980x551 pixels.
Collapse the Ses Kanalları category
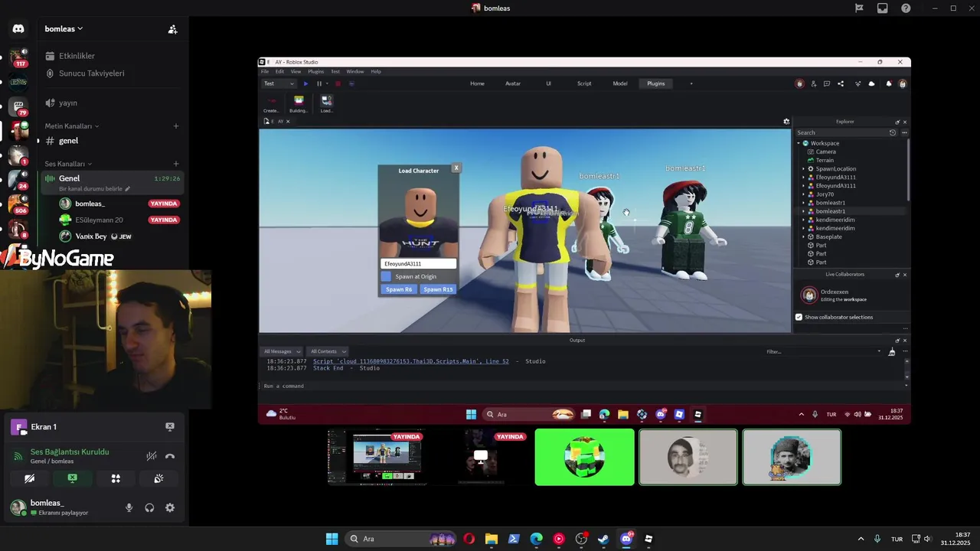68,164
